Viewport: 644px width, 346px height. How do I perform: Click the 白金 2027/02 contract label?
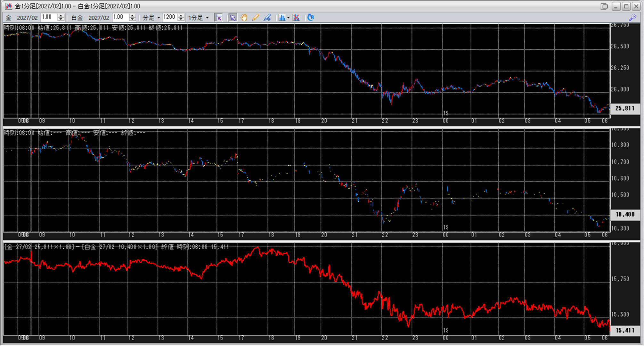(x=98, y=18)
